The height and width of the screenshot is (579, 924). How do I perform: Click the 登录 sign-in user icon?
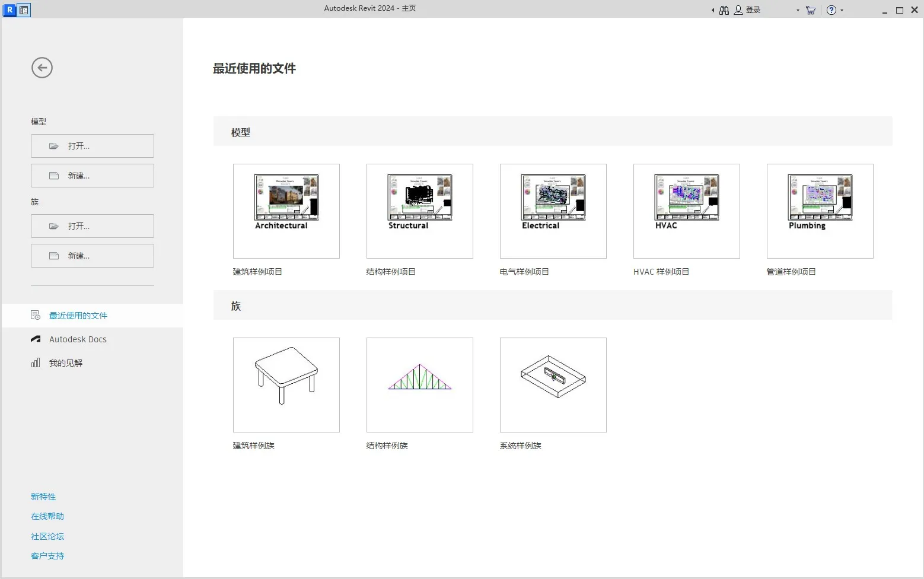point(738,10)
